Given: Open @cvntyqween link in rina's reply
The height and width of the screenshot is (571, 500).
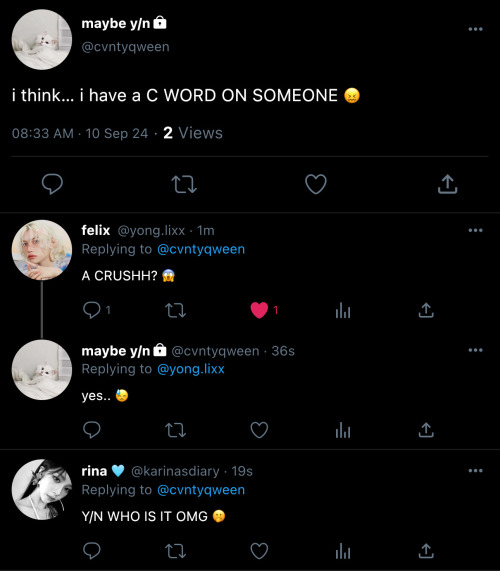Looking at the screenshot, I should pos(201,490).
